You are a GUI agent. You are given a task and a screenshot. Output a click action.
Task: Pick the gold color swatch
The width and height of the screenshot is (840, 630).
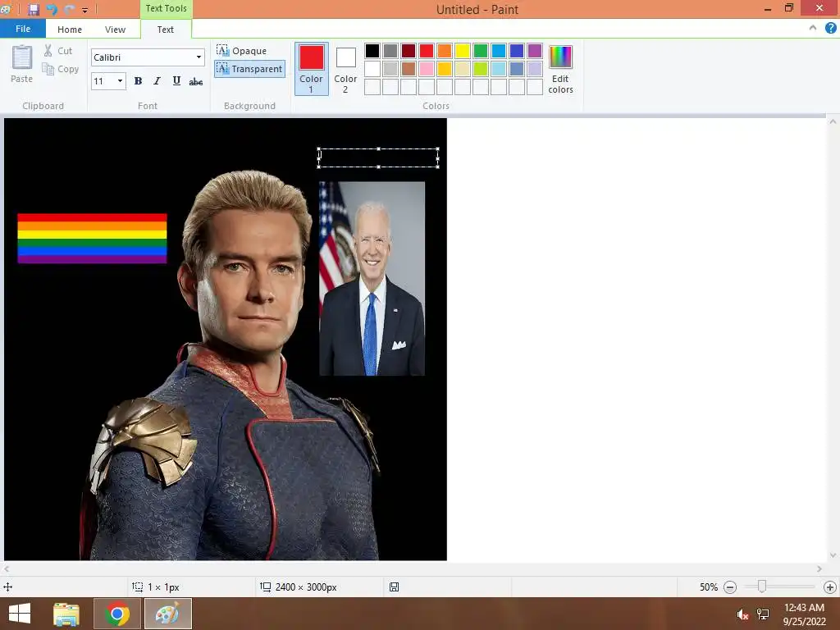click(x=445, y=69)
